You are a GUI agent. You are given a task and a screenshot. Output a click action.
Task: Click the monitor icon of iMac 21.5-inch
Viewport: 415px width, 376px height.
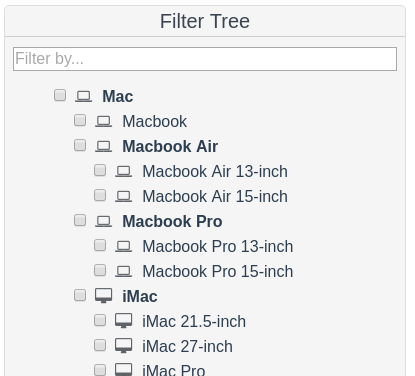coord(123,321)
